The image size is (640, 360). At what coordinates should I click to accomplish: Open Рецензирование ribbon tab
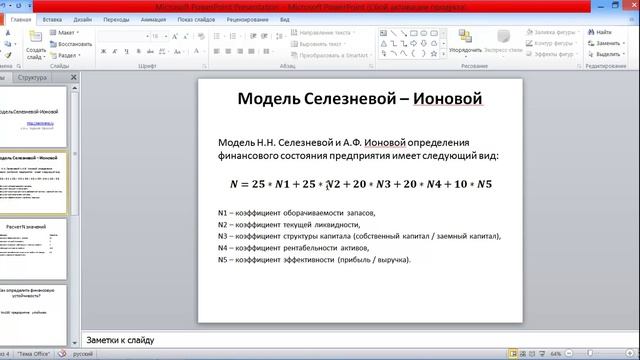pyautogui.click(x=247, y=19)
